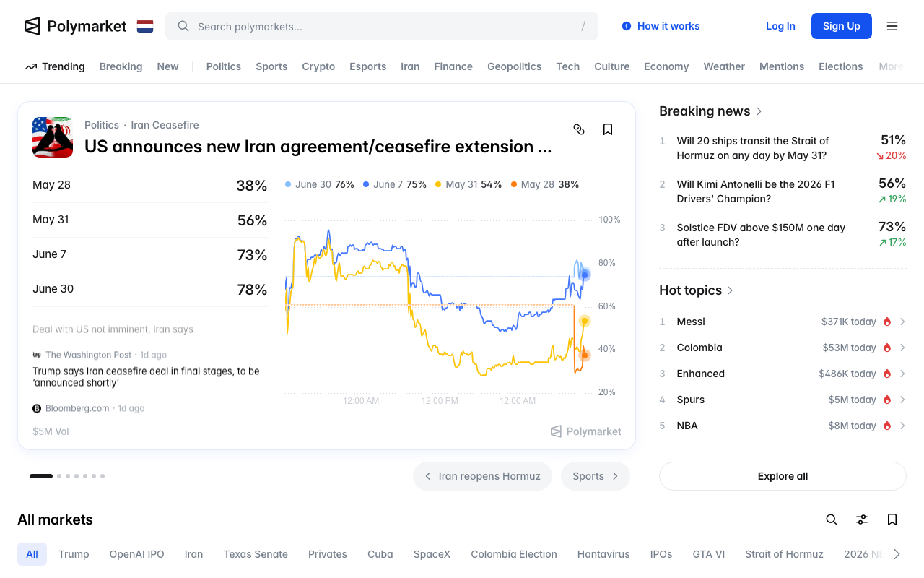Switch to the Breaking tab
The width and height of the screenshot is (924, 578).
(121, 66)
